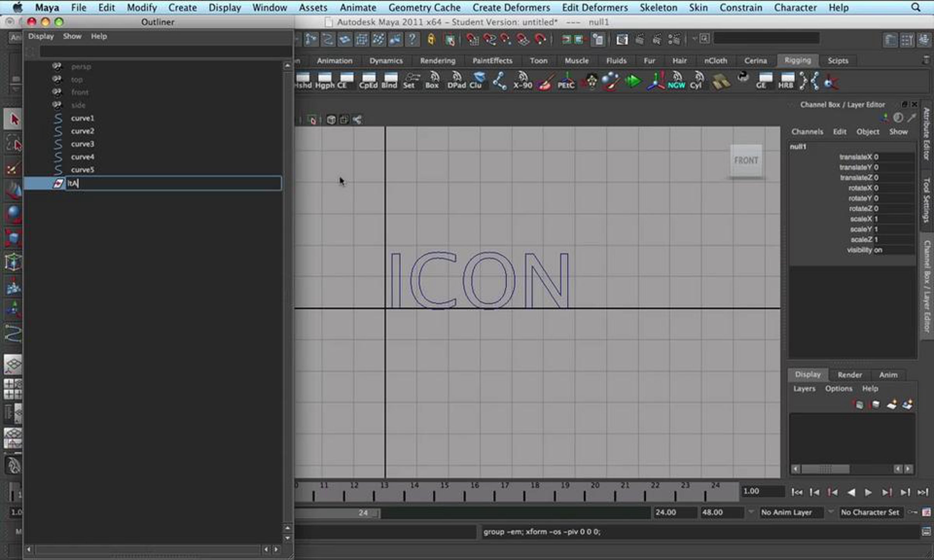Open the Create Deformers menu

tap(511, 7)
